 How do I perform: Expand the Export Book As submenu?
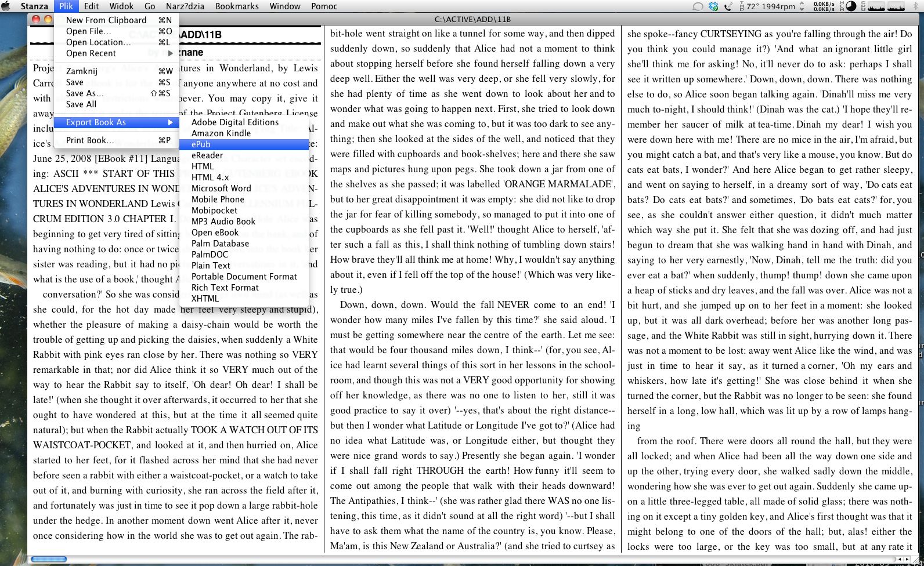[117, 122]
